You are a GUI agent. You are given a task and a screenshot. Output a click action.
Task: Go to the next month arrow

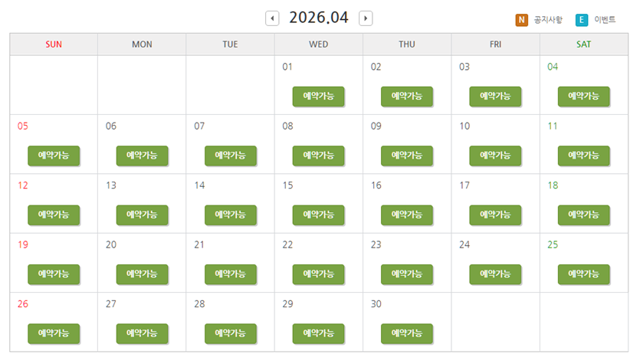(x=366, y=18)
